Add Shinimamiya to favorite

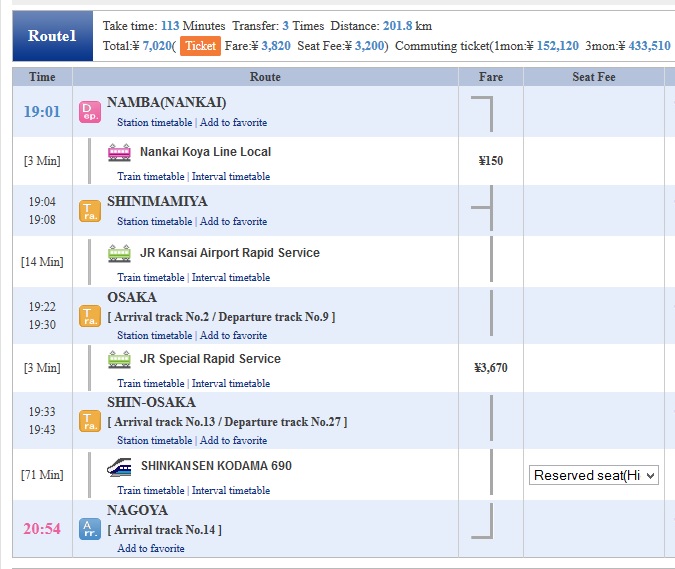click(233, 222)
